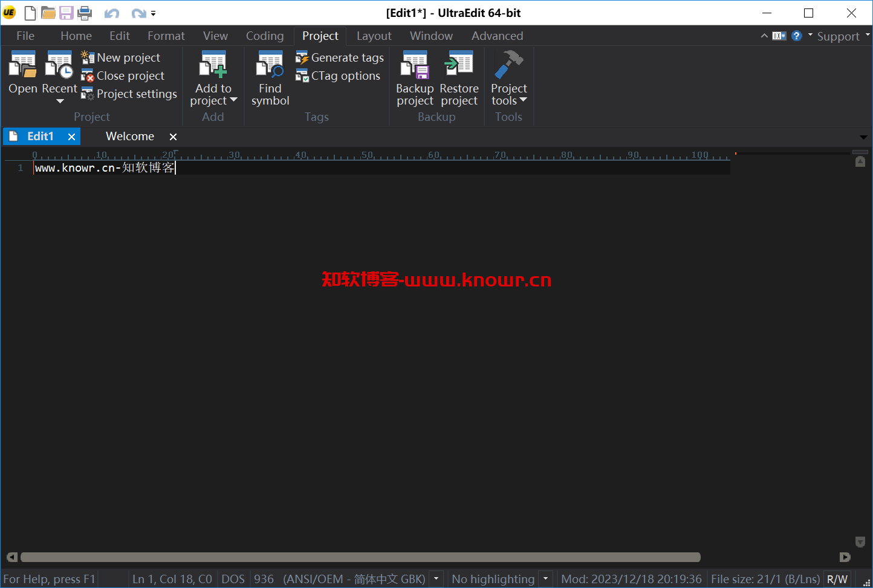Screen dimensions: 873x588
Task: Open the code page encoding dropdown
Action: click(436, 579)
